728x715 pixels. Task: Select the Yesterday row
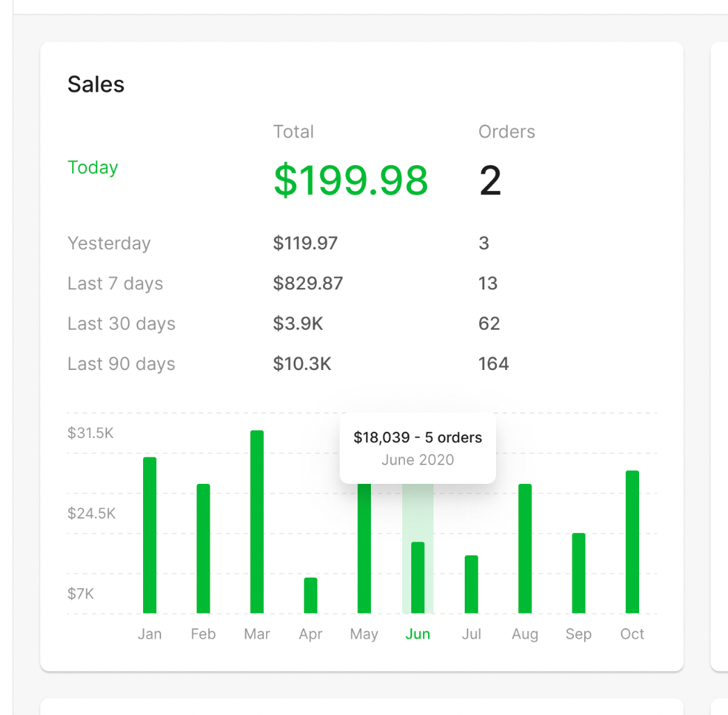109,244
